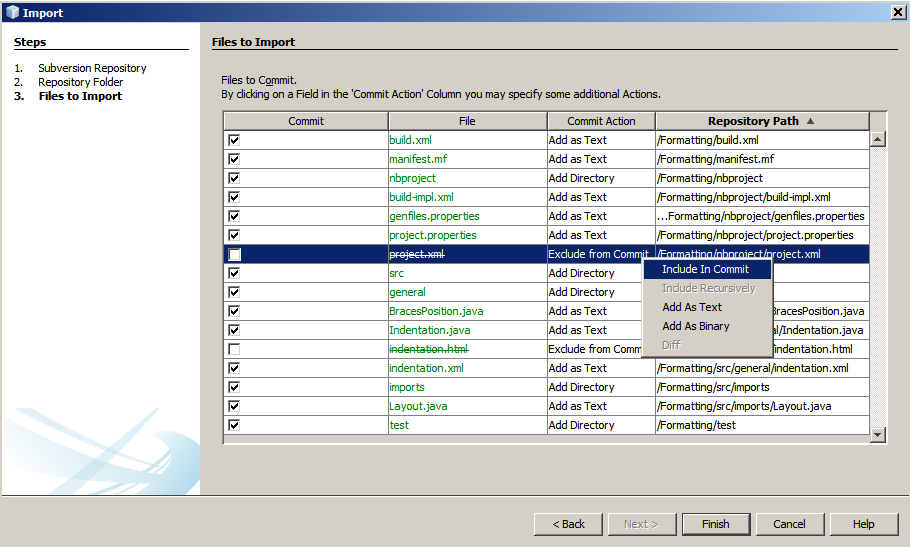Close the Import dialog window
910x547 pixels.
(897, 12)
